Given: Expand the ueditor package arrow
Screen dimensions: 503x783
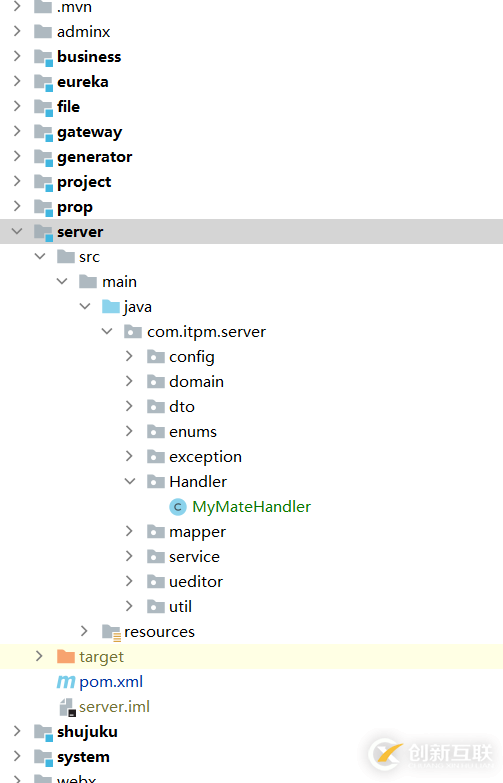Looking at the screenshot, I should pyautogui.click(x=129, y=581).
